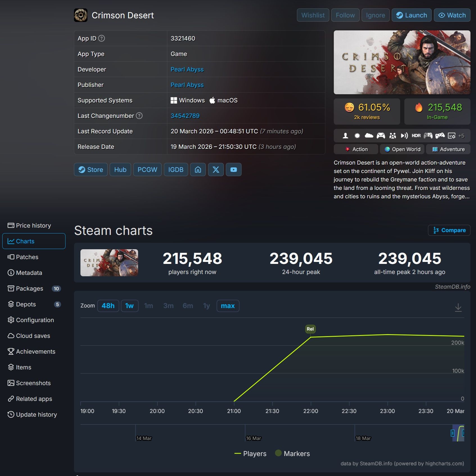
Task: Visit the official website via home icon
Action: tap(198, 169)
